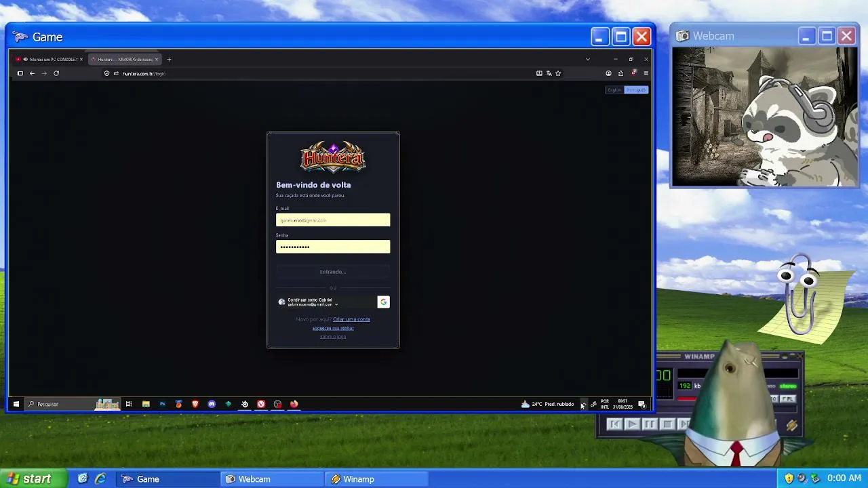The width and height of the screenshot is (868, 488).
Task: Click the 24°C Pred. nublado weather widget
Action: click(547, 404)
